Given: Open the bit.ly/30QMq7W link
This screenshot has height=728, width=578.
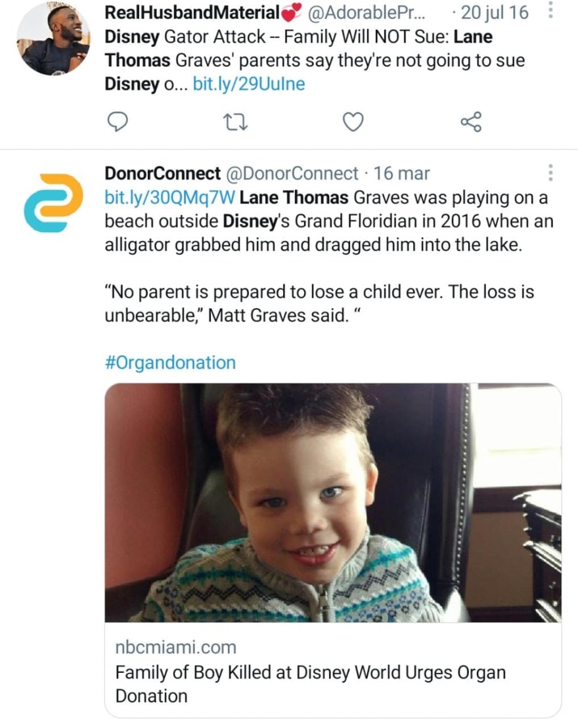Looking at the screenshot, I should (x=167, y=197).
